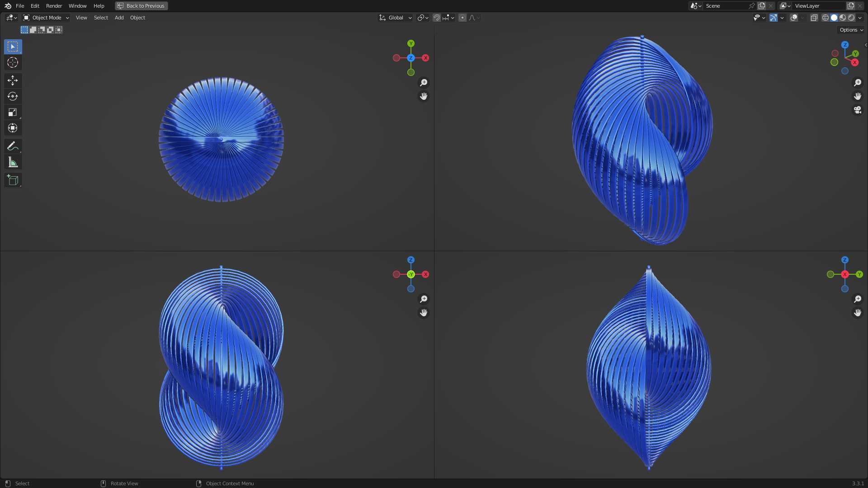Open the viewport Add menu
The image size is (868, 488).
coord(119,18)
